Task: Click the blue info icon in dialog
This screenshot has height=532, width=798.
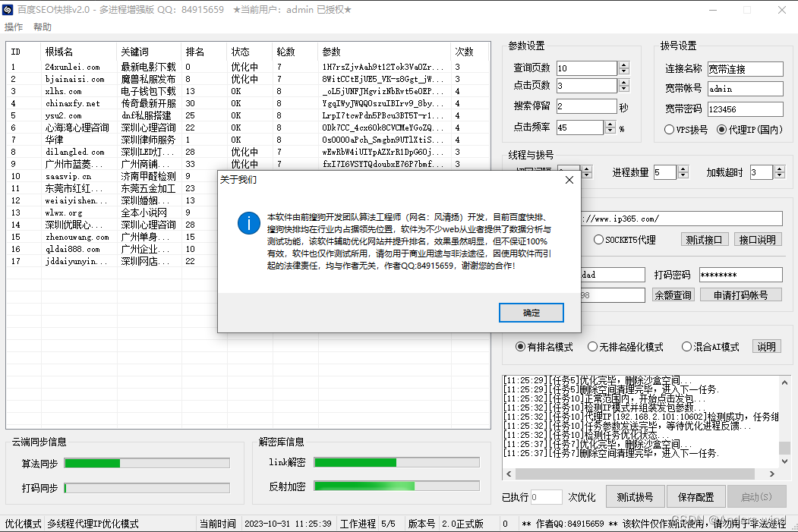Action: click(248, 223)
